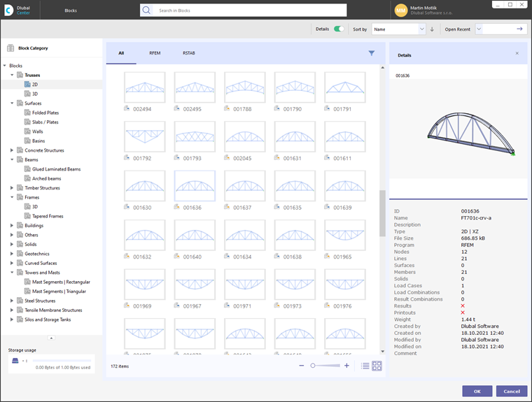
Task: Expand the Concrete Structures node
Action: click(x=12, y=150)
